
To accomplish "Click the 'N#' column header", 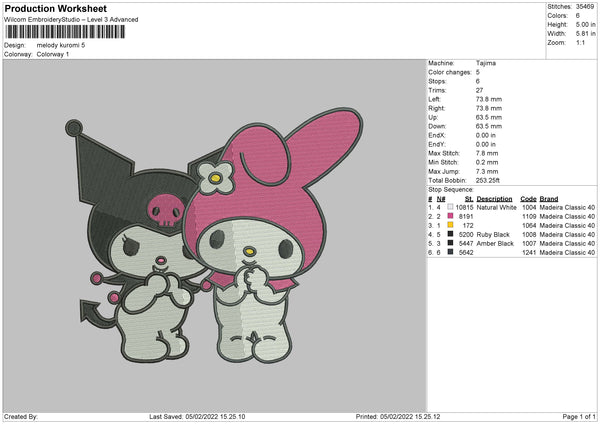I will pos(441,199).
